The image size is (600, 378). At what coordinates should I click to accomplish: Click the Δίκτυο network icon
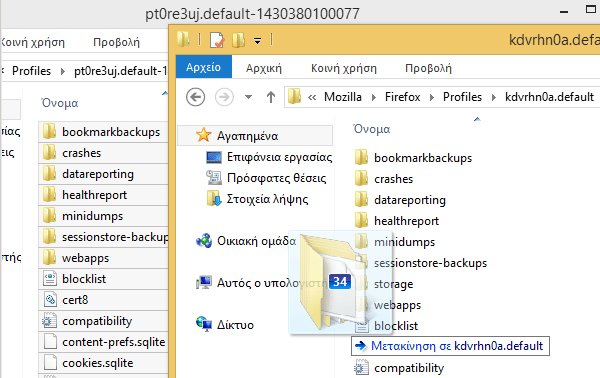(x=204, y=324)
